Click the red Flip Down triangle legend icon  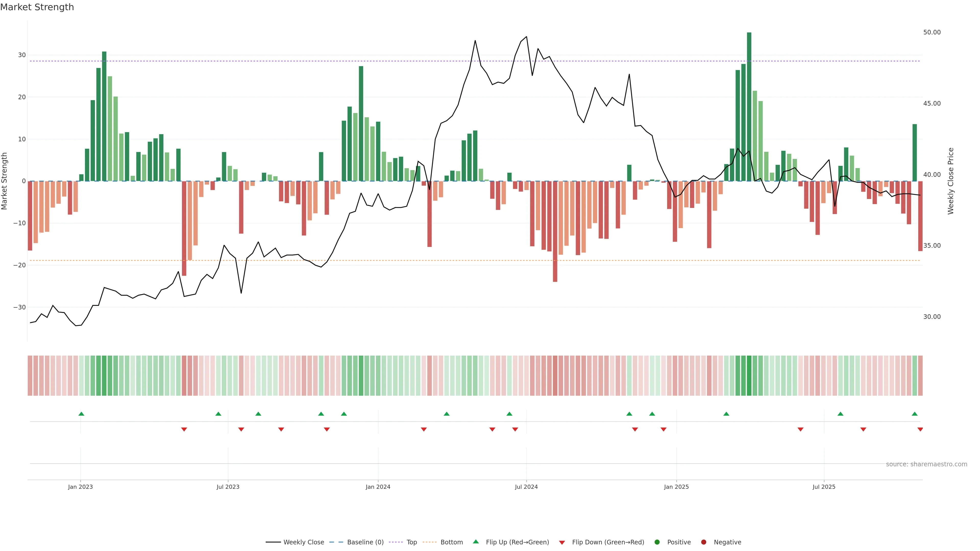click(562, 543)
